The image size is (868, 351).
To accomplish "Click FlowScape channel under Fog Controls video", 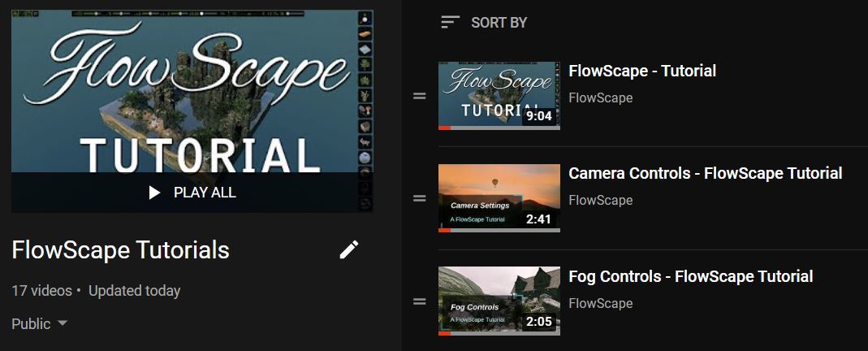I will pos(601,303).
